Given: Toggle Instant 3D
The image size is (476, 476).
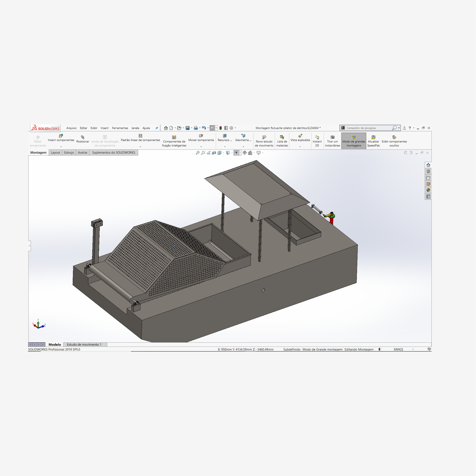Looking at the screenshot, I should click(317, 141).
